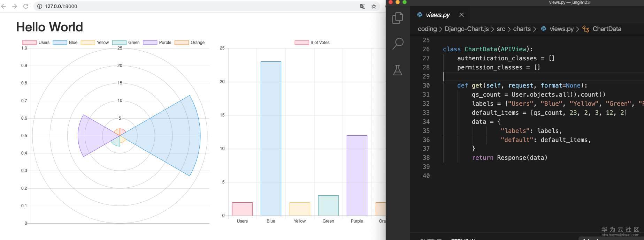Viewport: 644px width, 240px height.
Task: Open site information for 127.0.0.1:8000
Action: coord(40,6)
